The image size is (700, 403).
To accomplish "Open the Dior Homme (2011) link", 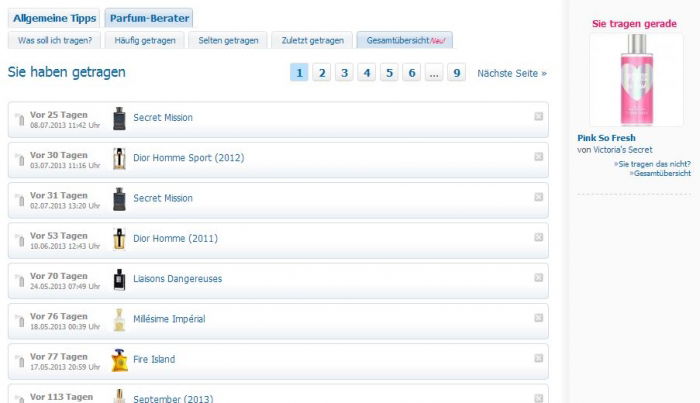I will [x=175, y=238].
